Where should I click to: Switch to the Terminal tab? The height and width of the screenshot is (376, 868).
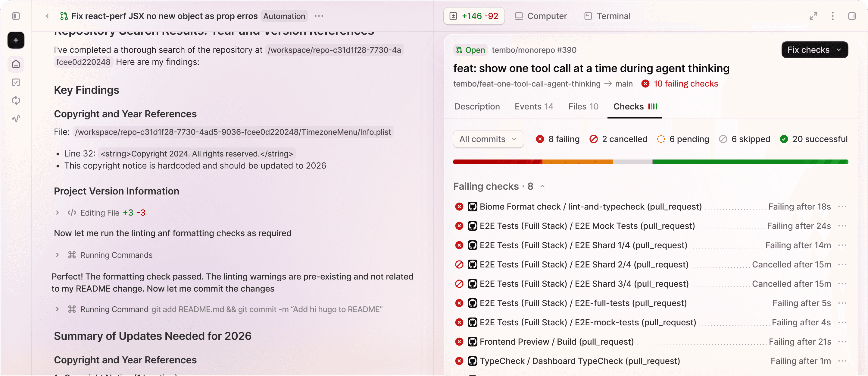pos(607,16)
